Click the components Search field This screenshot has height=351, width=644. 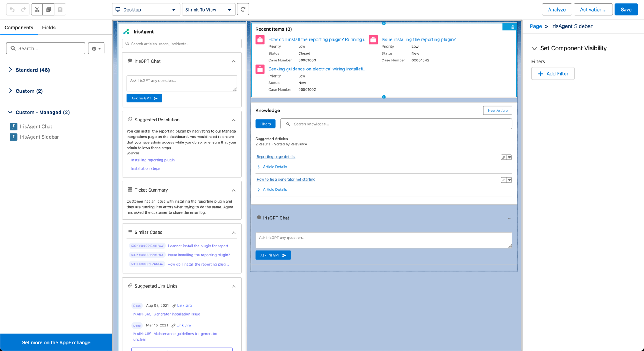click(45, 48)
